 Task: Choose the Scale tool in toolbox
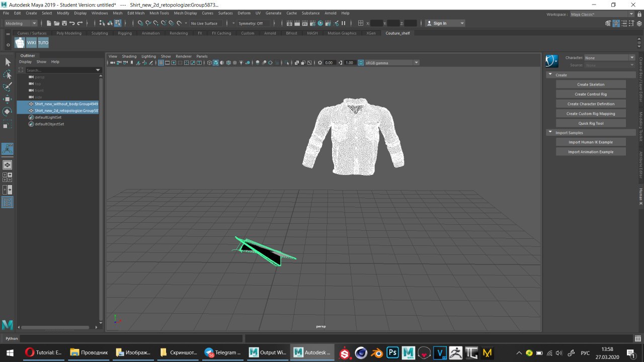pos(8,124)
